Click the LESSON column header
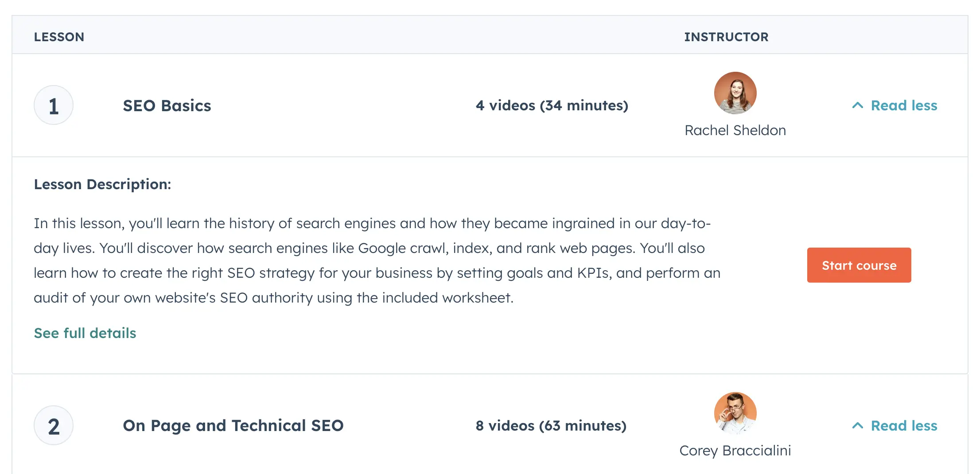The height and width of the screenshot is (474, 980). click(59, 37)
